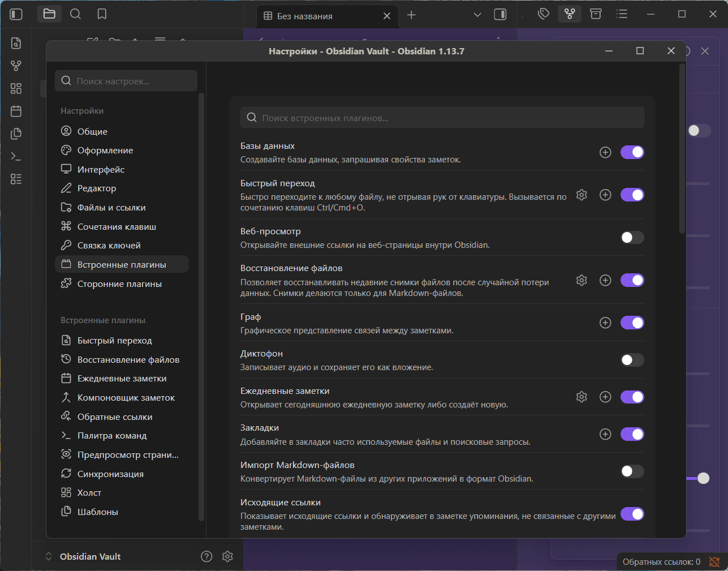Switch to Сторонние плагины section

[x=122, y=284]
